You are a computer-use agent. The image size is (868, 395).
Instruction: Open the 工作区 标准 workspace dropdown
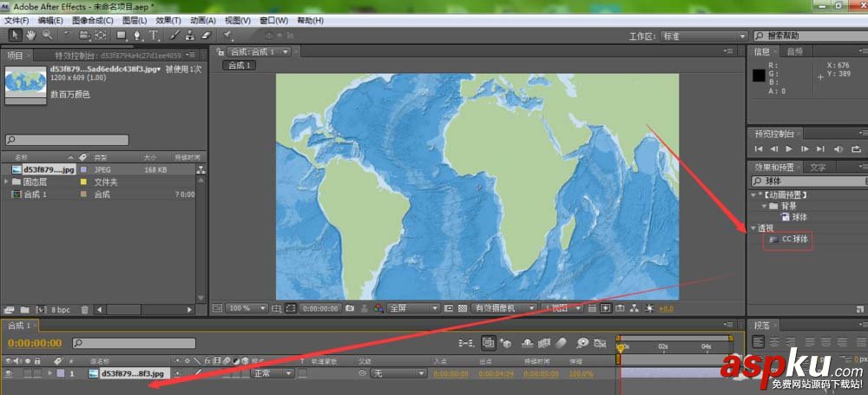(704, 36)
